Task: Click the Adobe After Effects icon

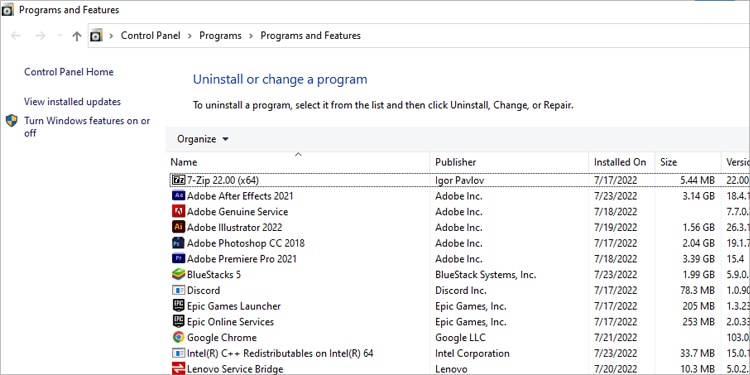Action: [178, 196]
